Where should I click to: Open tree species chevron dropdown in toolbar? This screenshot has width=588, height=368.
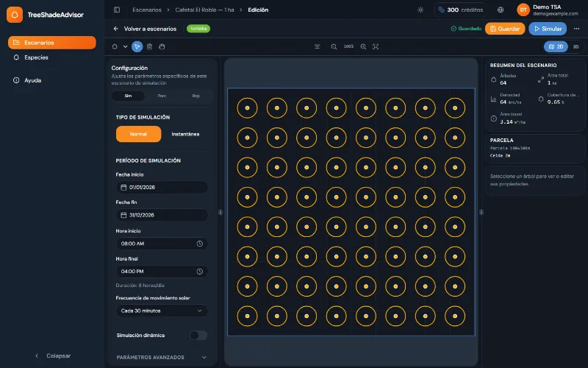(125, 46)
